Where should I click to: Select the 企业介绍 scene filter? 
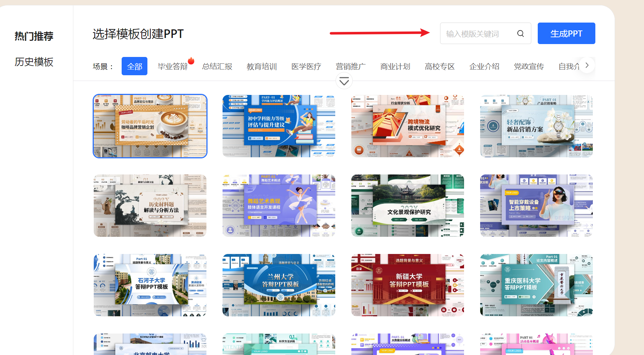click(x=484, y=67)
